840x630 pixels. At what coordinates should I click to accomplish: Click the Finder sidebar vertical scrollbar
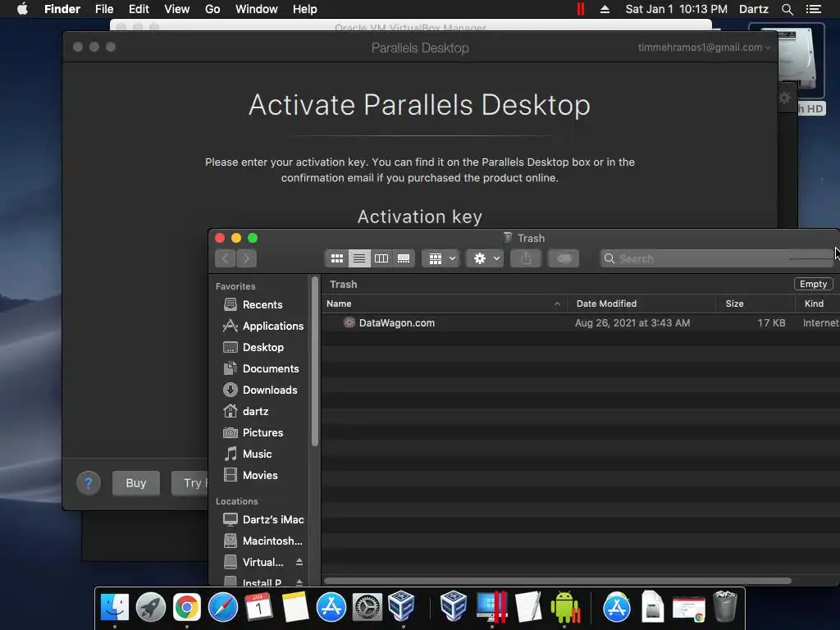(x=315, y=362)
